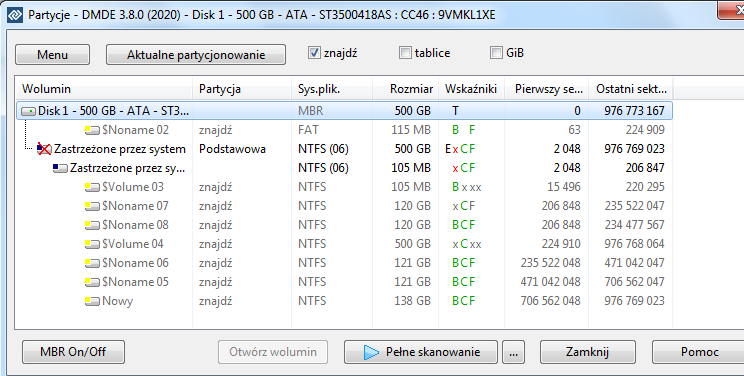Image resolution: width=744 pixels, height=376 pixels.
Task: Click the volume icon of $Volume 04
Action: click(93, 244)
